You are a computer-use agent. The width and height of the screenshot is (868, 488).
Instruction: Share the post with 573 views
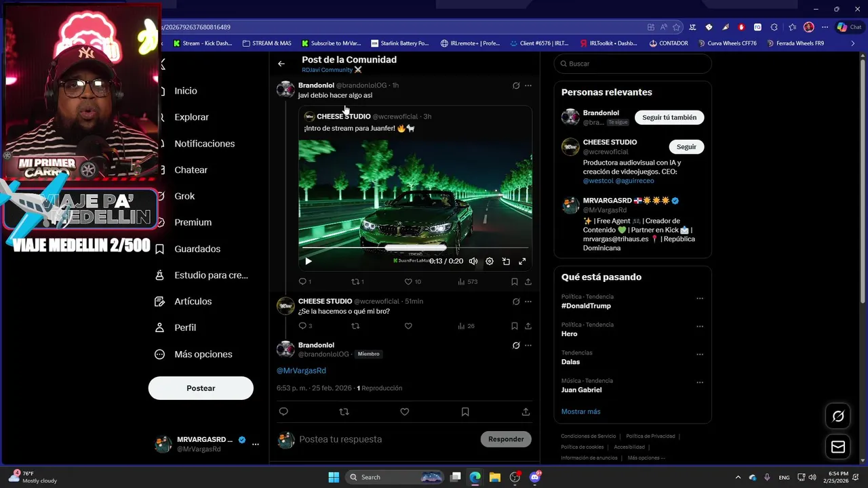click(528, 281)
